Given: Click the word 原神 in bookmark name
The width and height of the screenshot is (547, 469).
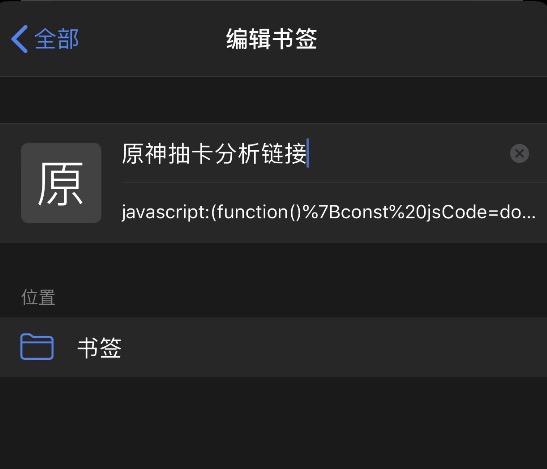Looking at the screenshot, I should click(144, 154).
